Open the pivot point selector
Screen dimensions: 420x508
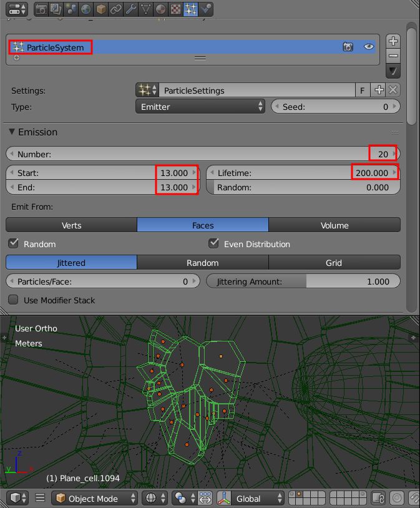185,498
